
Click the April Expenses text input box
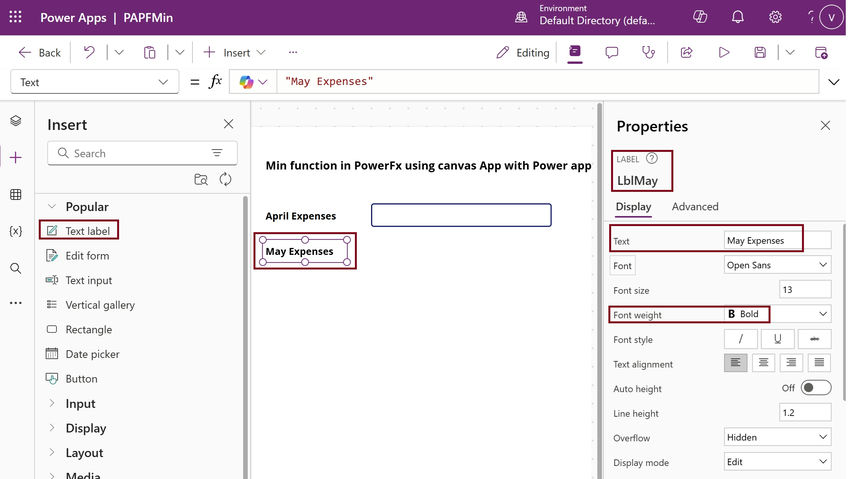point(461,215)
